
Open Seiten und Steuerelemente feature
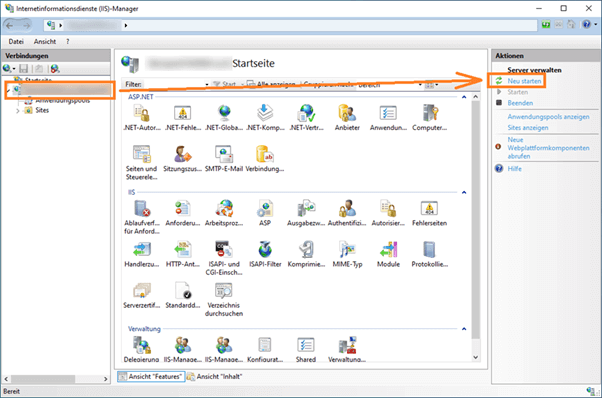point(142,163)
